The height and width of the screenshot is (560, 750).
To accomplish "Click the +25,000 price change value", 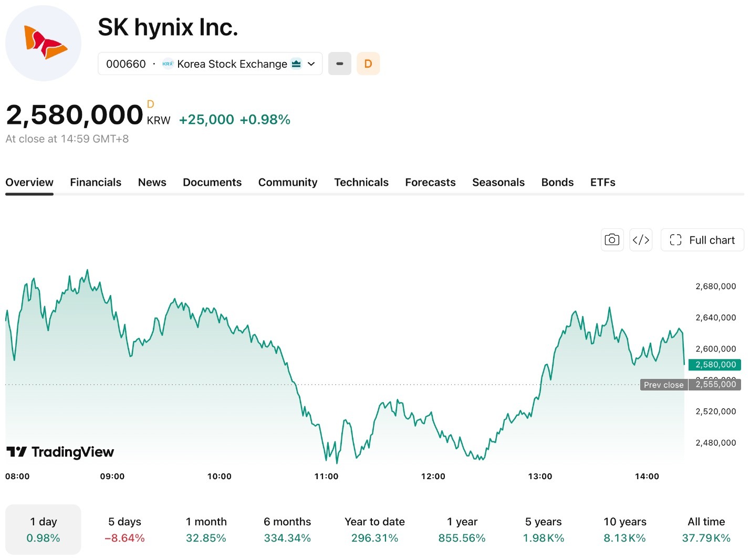I will (x=206, y=120).
